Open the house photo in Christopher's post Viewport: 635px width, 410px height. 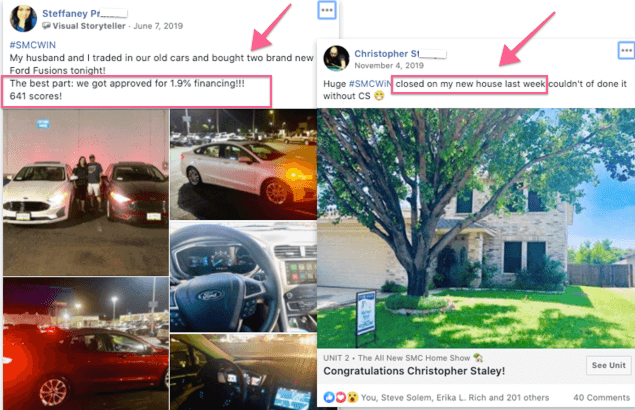(x=476, y=228)
